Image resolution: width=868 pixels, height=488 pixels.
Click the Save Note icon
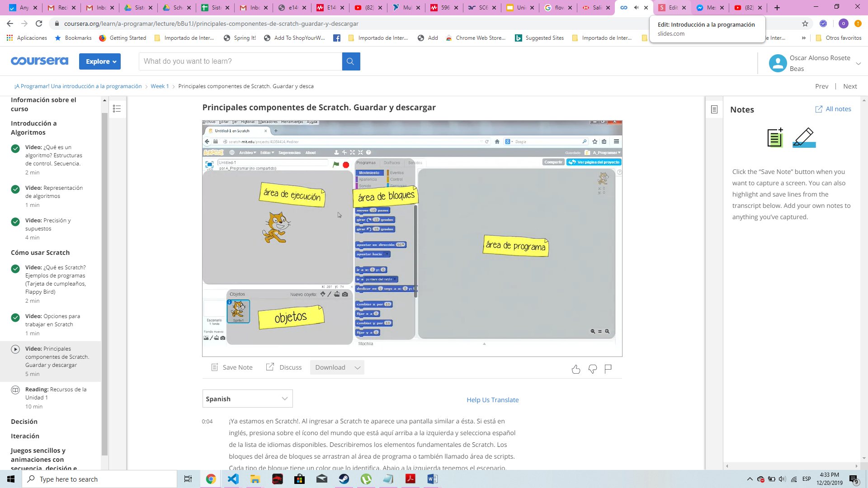point(215,367)
